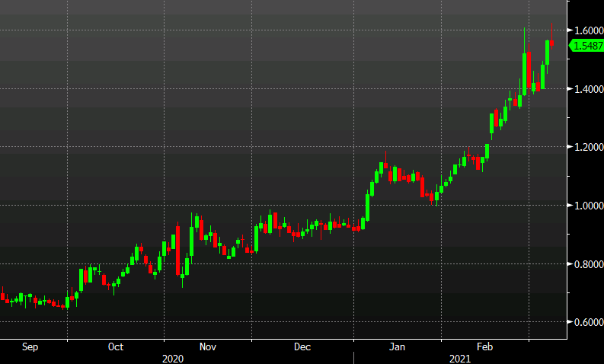Click the 1.0000 price axis label
This screenshot has width=604, height=364.
click(586, 206)
